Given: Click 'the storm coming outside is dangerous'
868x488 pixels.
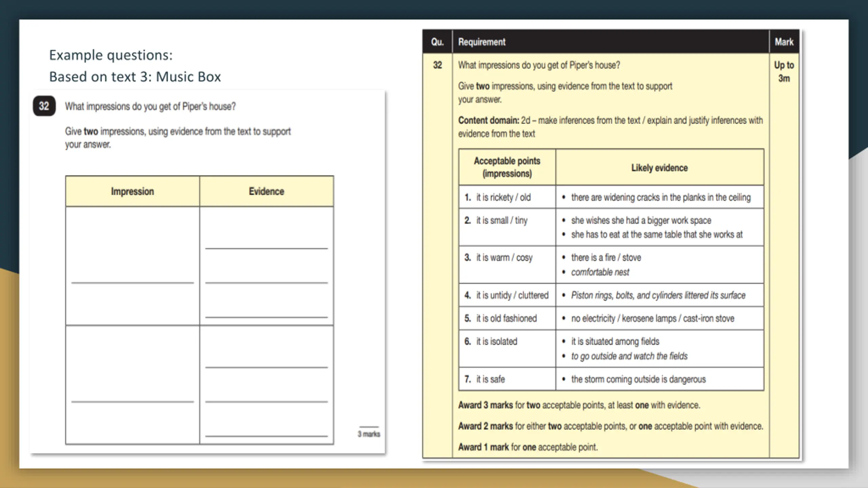Looking at the screenshot, I should coord(638,379).
